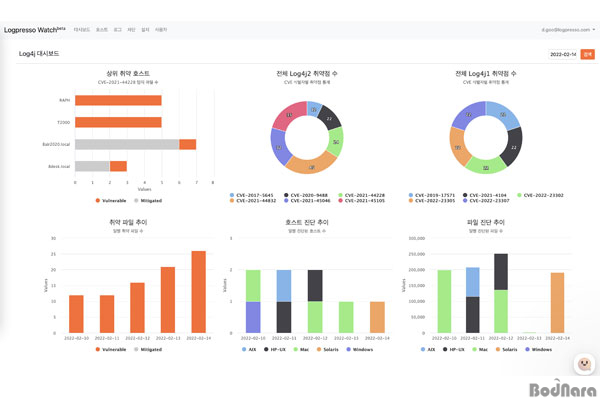Open the 대시보드 menu item

[x=82, y=29]
